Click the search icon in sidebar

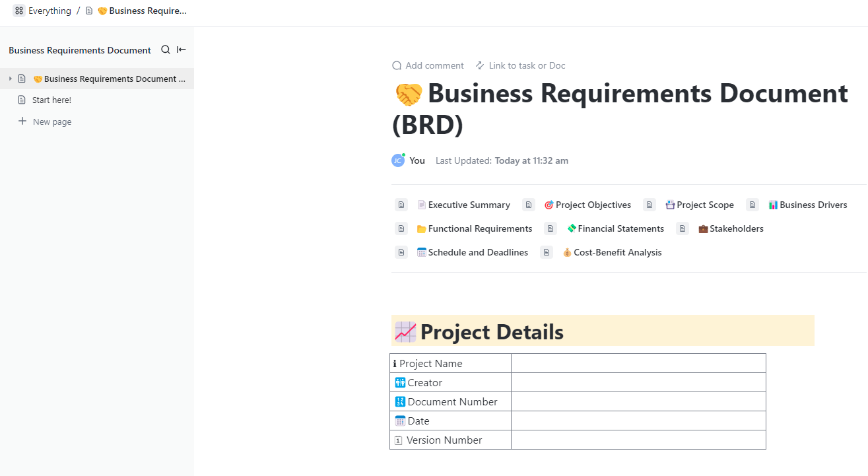(166, 50)
